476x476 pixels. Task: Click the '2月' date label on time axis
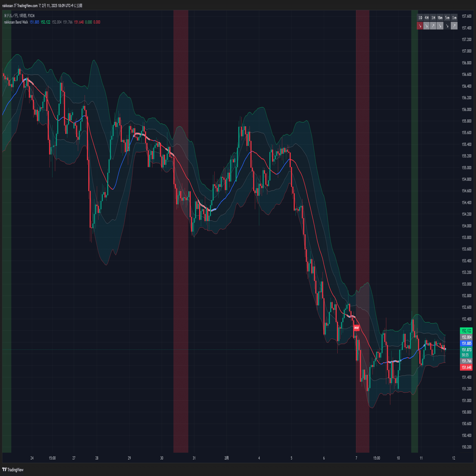click(226, 458)
